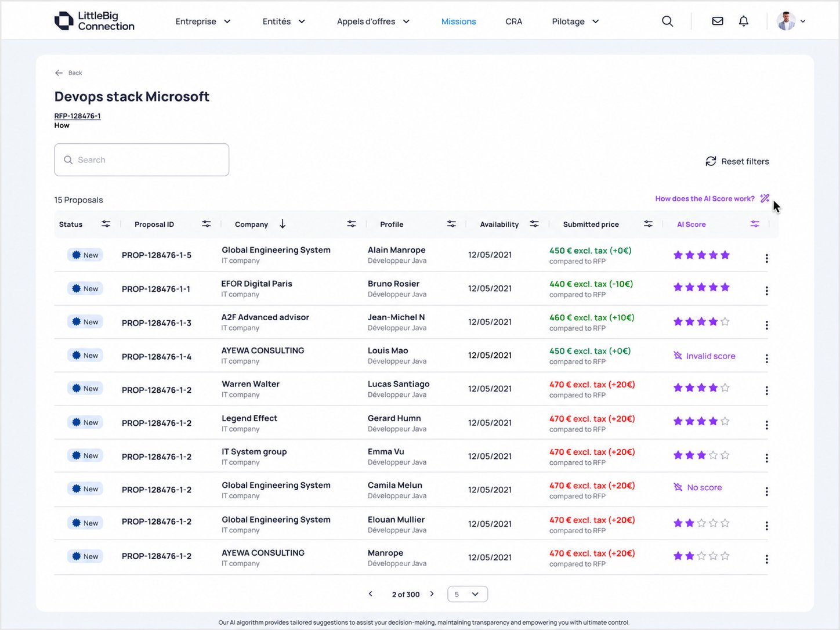This screenshot has width=840, height=630.
Task: Click the New status badge for PROP-128476-1-3
Action: point(85,322)
